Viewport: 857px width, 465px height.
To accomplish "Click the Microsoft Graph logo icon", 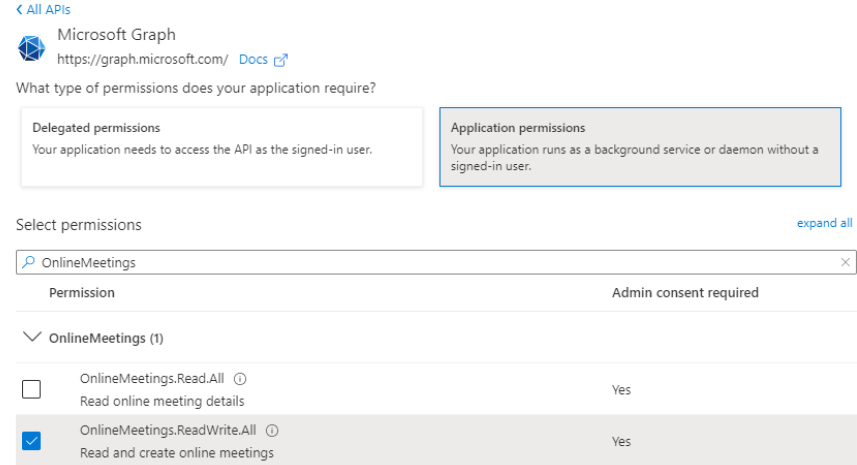I will (x=32, y=48).
